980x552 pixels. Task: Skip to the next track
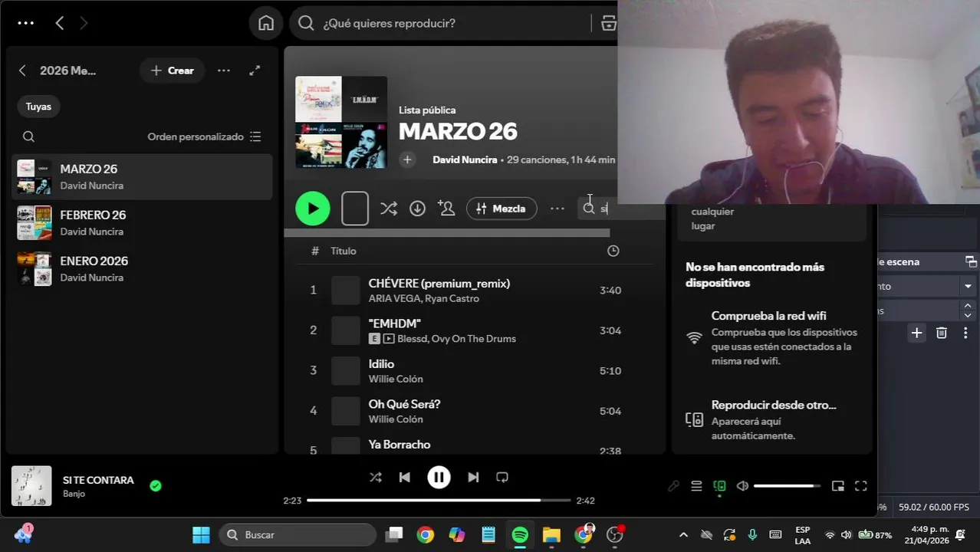tap(473, 477)
